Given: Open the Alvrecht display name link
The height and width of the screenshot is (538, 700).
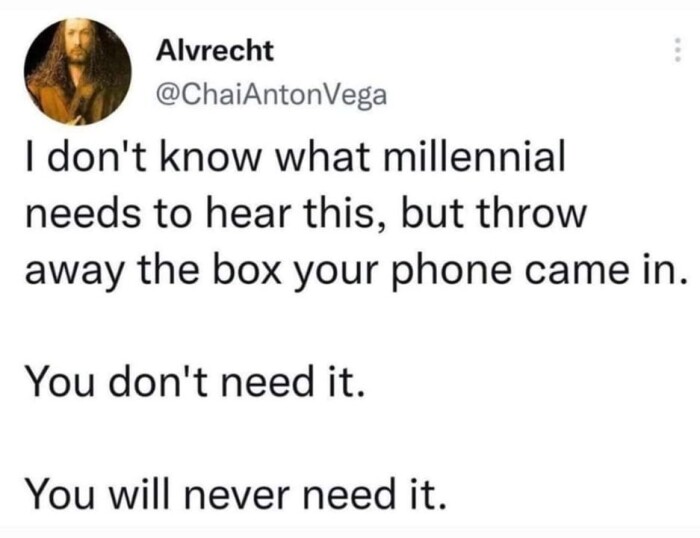Looking at the screenshot, I should pyautogui.click(x=214, y=50).
